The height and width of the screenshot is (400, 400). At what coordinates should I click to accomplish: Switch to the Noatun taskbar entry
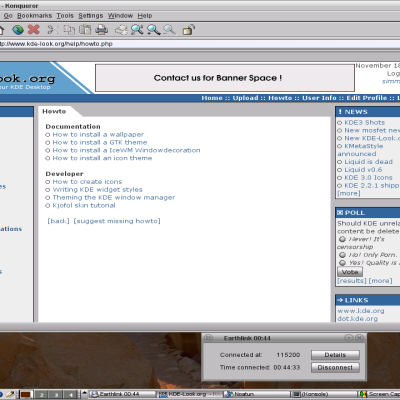point(257,394)
